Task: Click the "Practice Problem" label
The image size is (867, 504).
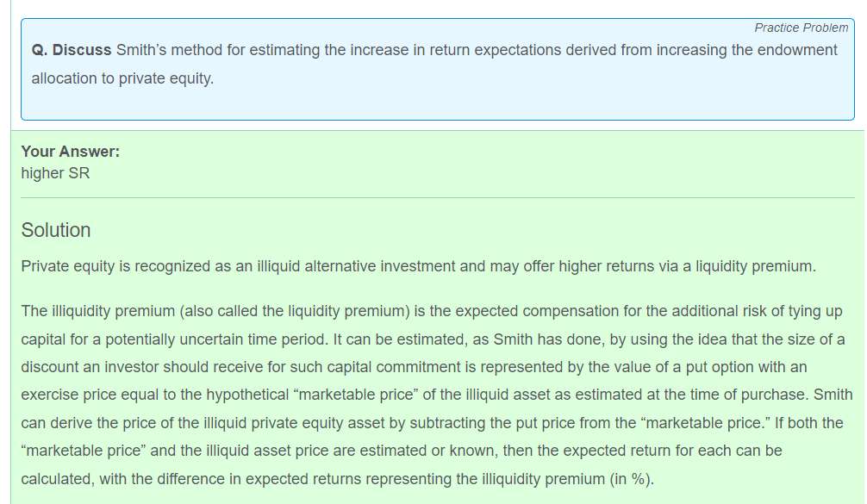Action: 801,28
